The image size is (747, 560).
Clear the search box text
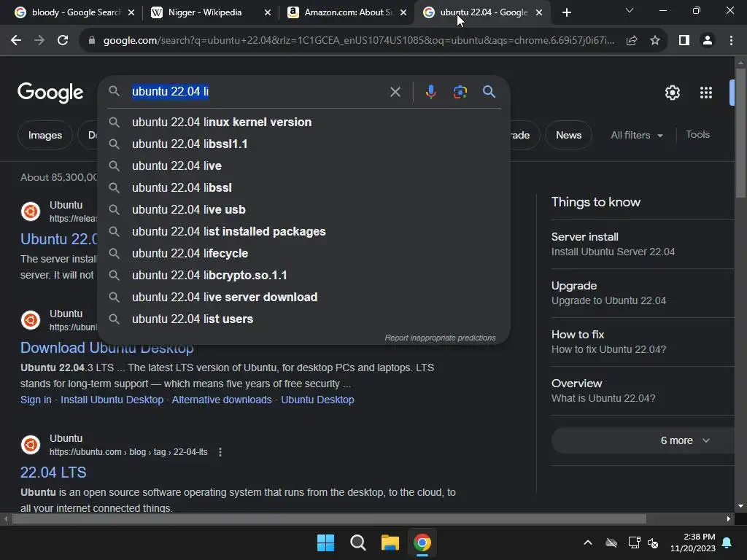click(395, 91)
